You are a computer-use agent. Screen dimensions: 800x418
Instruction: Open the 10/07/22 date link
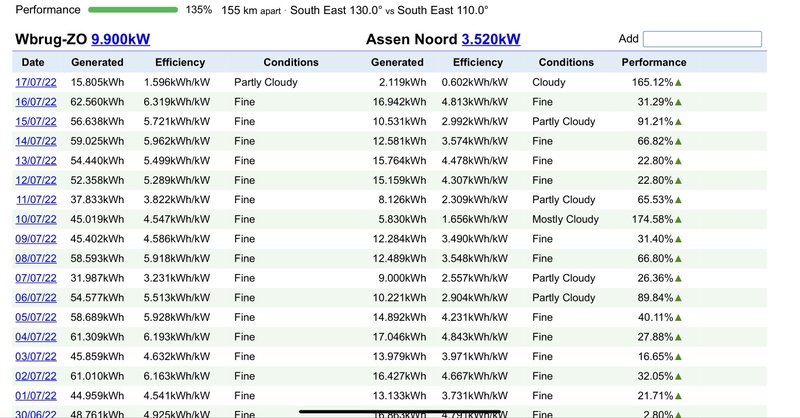coord(36,219)
